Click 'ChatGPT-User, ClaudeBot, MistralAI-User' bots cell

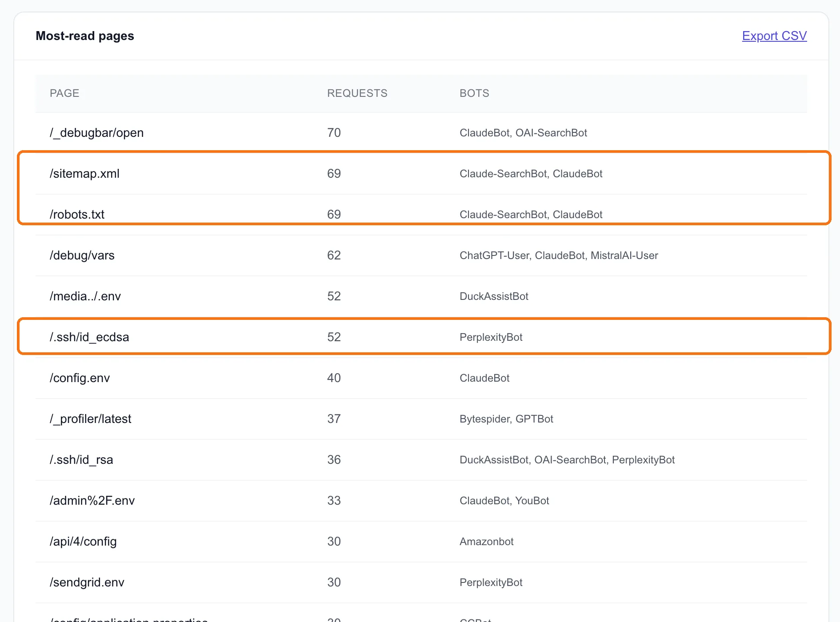tap(559, 255)
